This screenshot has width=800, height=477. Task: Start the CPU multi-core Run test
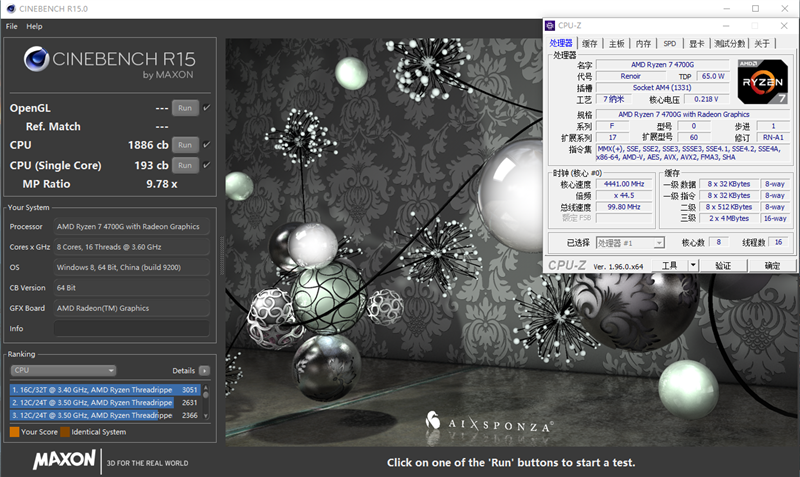click(184, 145)
